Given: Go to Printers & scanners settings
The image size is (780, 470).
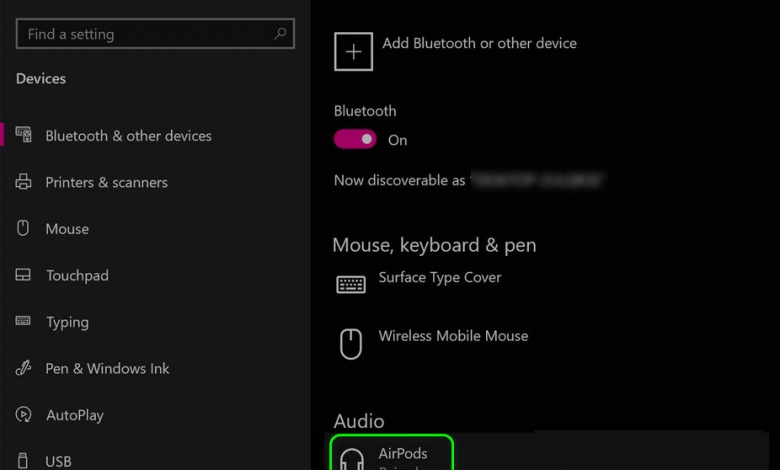Looking at the screenshot, I should tap(106, 182).
